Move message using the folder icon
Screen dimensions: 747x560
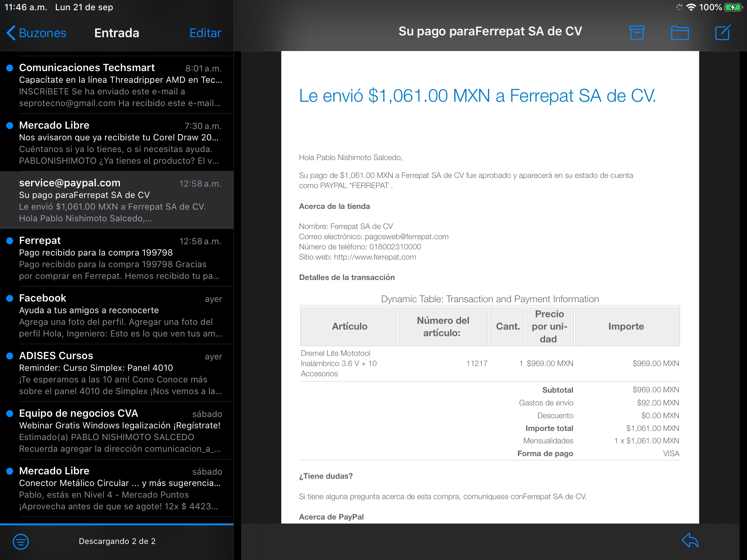[x=680, y=32]
